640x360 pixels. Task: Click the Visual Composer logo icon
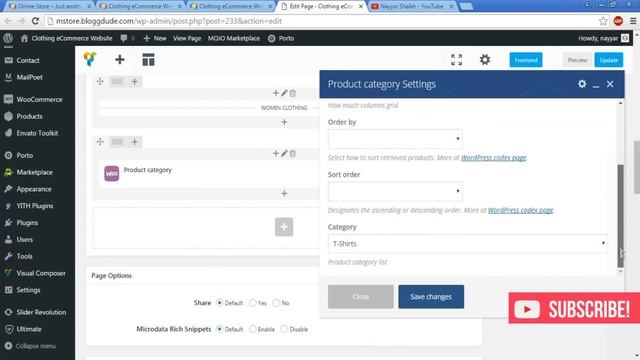pyautogui.click(x=90, y=59)
